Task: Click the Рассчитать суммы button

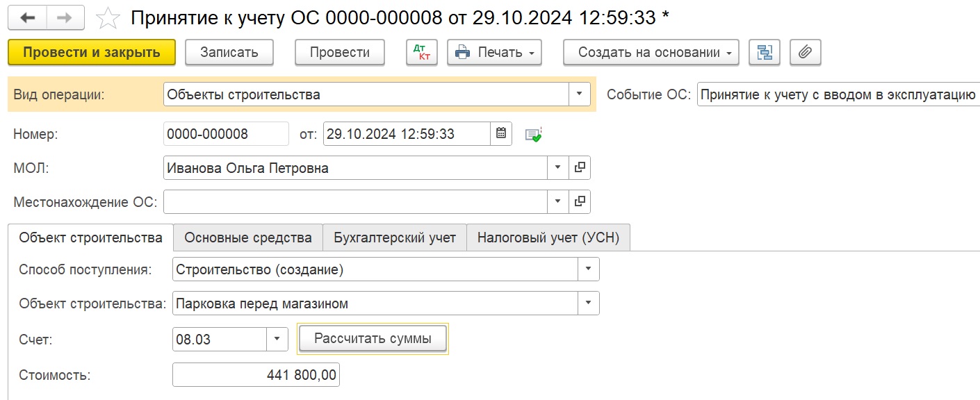Action: click(x=373, y=339)
